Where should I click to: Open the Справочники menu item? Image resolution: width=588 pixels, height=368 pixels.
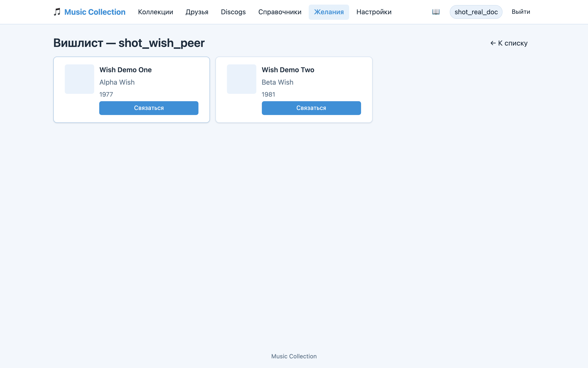280,12
